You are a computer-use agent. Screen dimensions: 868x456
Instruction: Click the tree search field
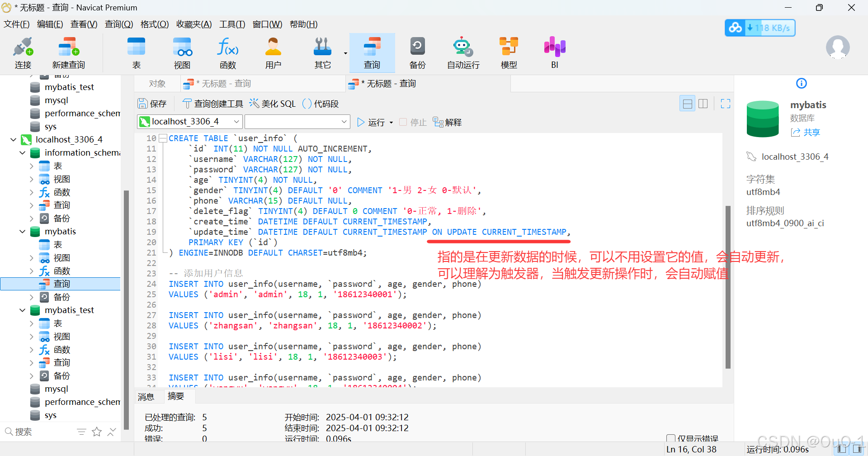coord(38,432)
